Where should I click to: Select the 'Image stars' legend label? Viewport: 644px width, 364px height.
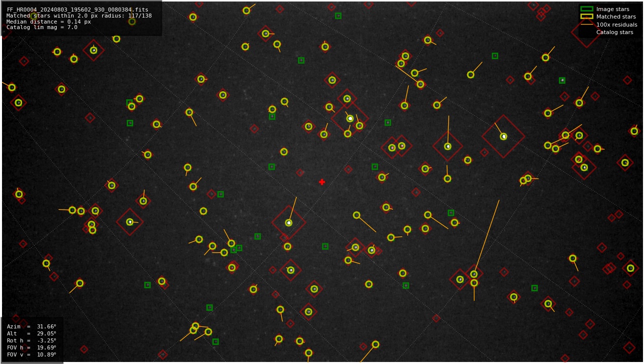pos(612,9)
